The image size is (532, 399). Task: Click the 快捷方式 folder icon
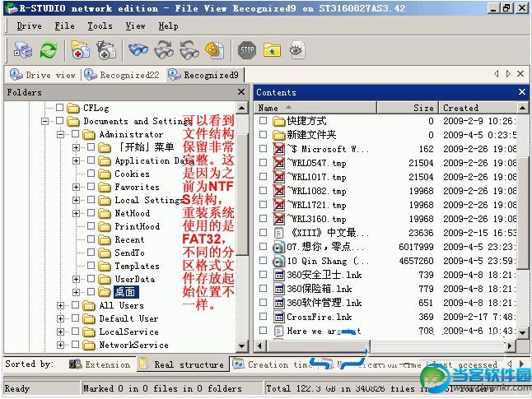coord(279,121)
